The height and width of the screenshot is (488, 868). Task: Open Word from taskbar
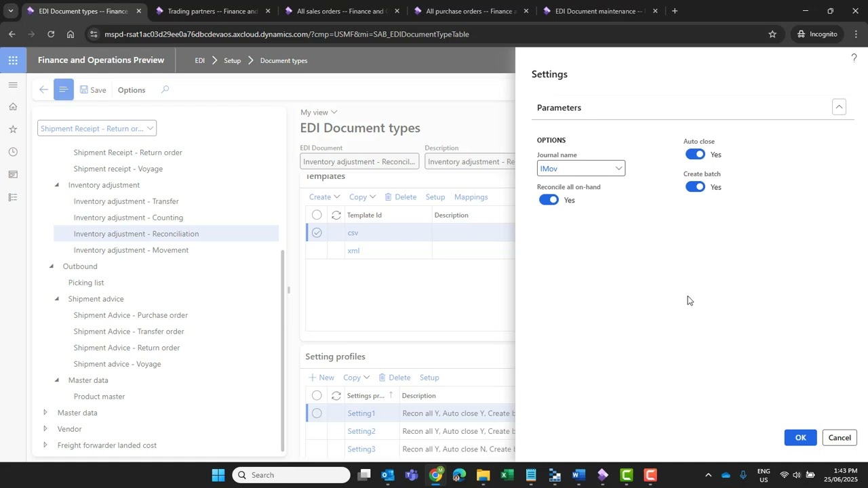click(x=578, y=475)
